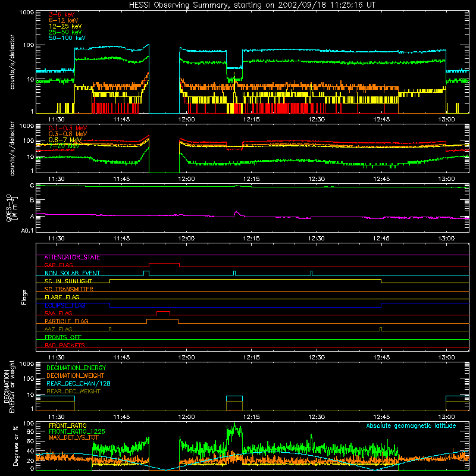Click the SAA_FLAG label
The image size is (476, 476).
tap(58, 313)
